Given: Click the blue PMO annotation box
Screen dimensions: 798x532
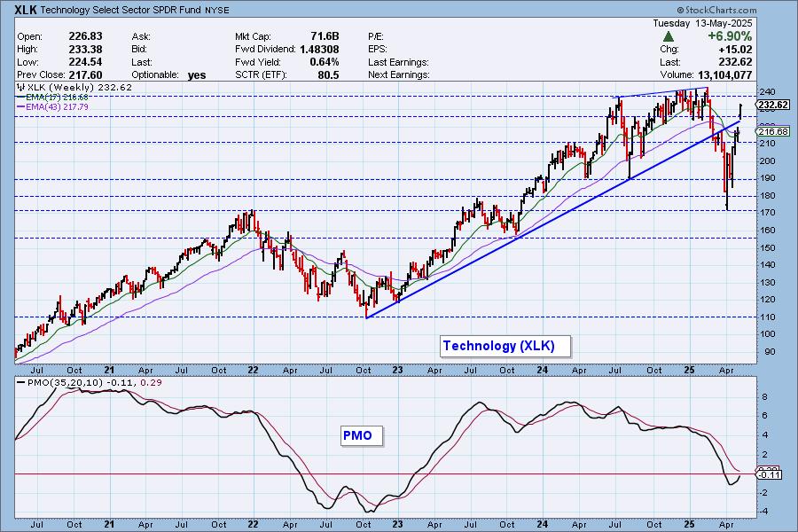Looking at the screenshot, I should pos(362,435).
